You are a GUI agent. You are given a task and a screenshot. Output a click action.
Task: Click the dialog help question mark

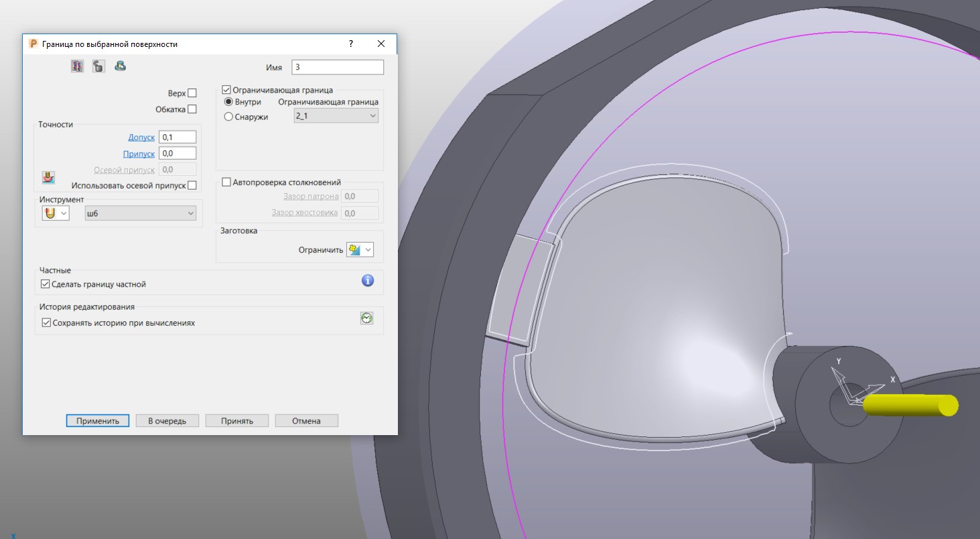350,44
